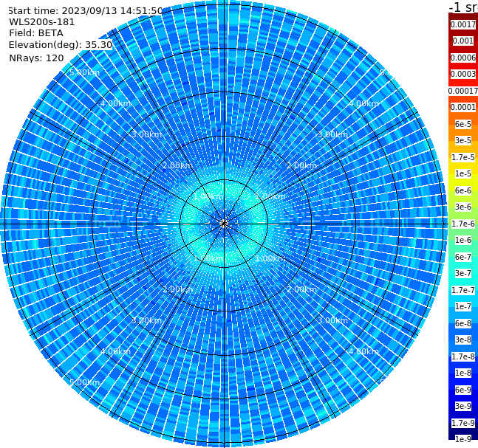
Task: Select the 1.7e-9 colorbar value
Action: point(463,423)
